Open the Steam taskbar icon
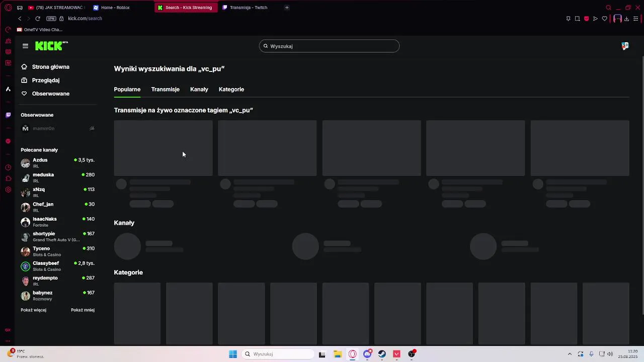Viewport: 644px width, 362px height. point(382,354)
